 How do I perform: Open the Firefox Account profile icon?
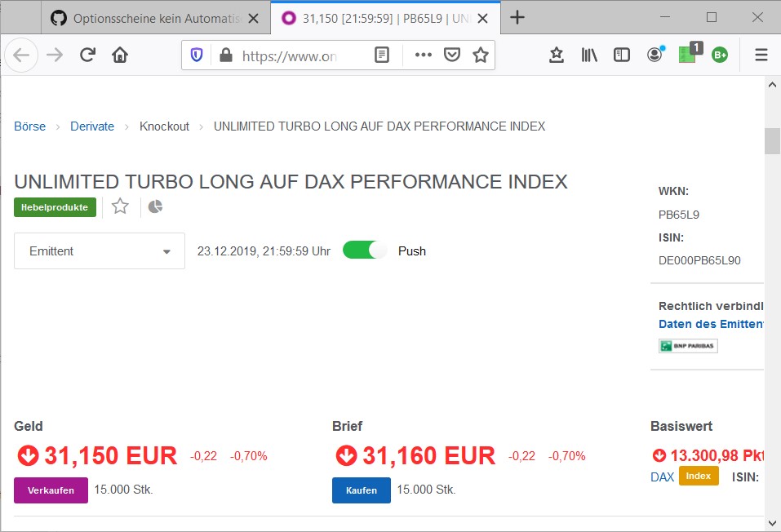pyautogui.click(x=655, y=54)
